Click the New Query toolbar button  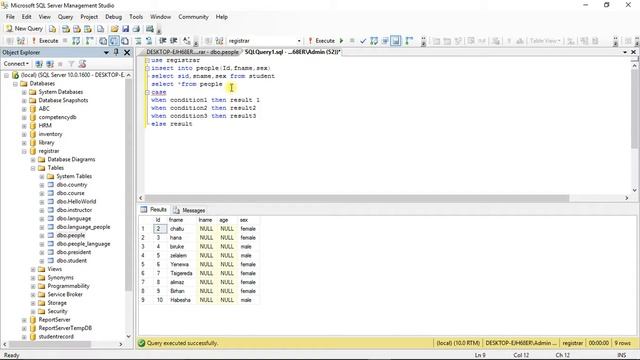coord(24,29)
